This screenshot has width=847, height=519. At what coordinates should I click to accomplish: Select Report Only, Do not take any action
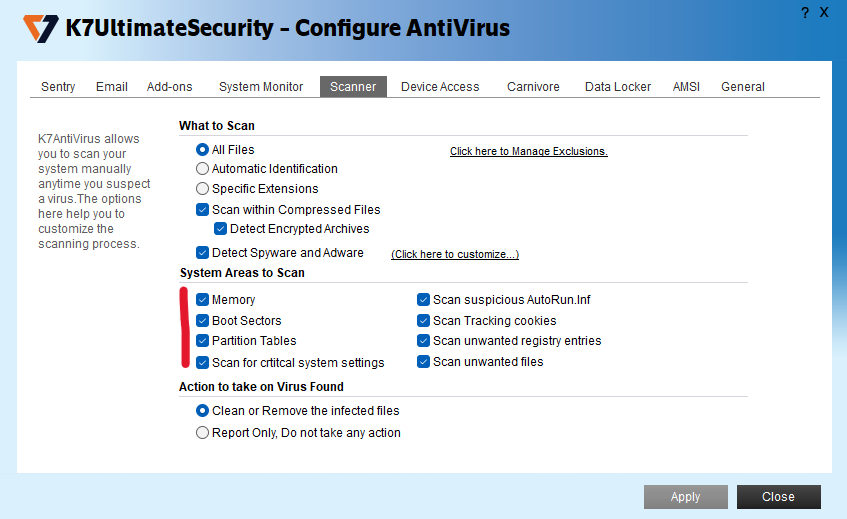[203, 433]
